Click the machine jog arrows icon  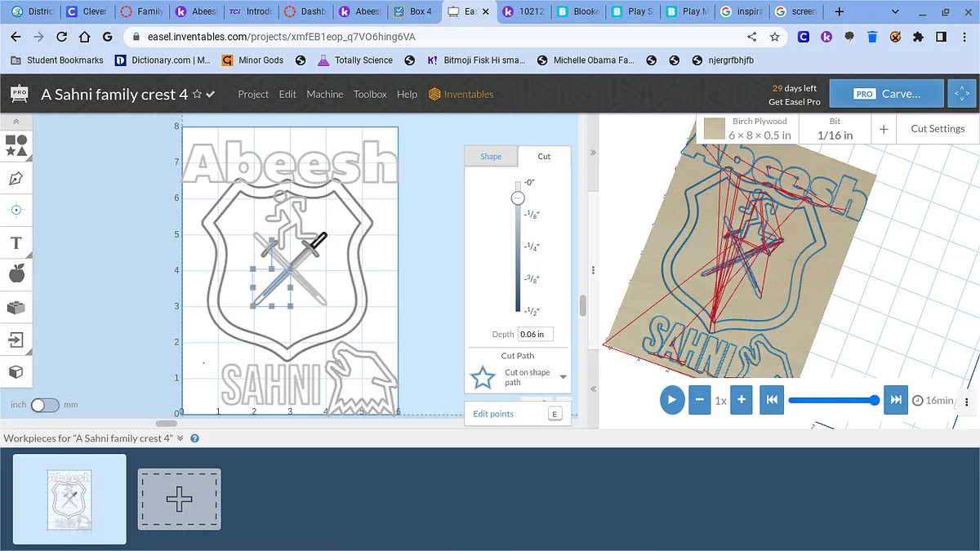tap(962, 94)
